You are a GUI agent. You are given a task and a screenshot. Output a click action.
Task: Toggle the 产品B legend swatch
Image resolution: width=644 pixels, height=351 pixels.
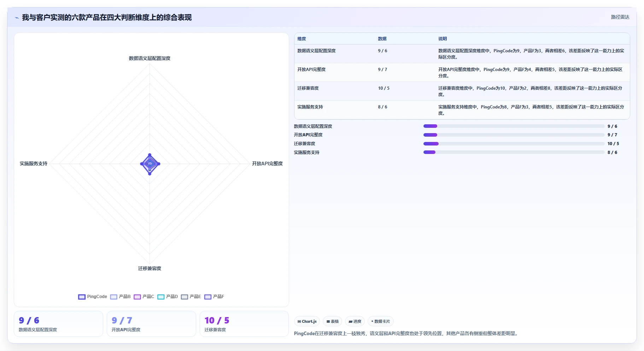[113, 297]
